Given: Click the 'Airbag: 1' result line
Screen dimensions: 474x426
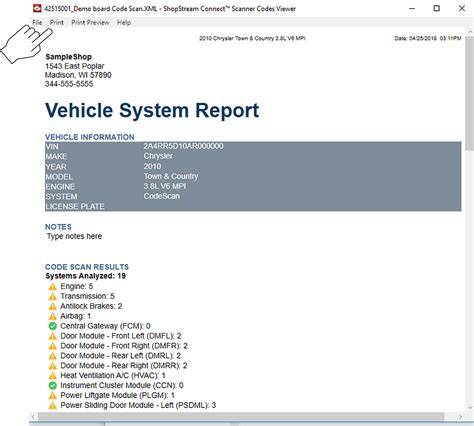Looking at the screenshot, I should (x=76, y=316).
